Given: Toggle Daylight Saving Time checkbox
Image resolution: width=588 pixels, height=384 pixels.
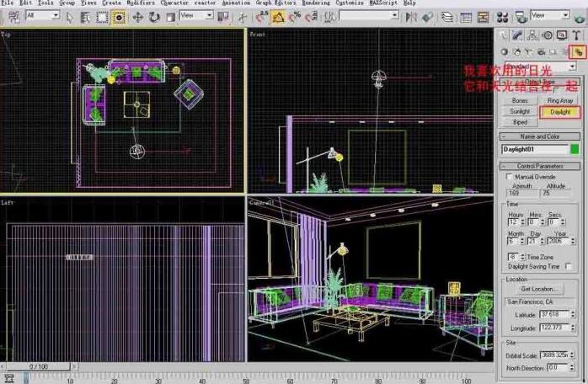Looking at the screenshot, I should coord(569,266).
